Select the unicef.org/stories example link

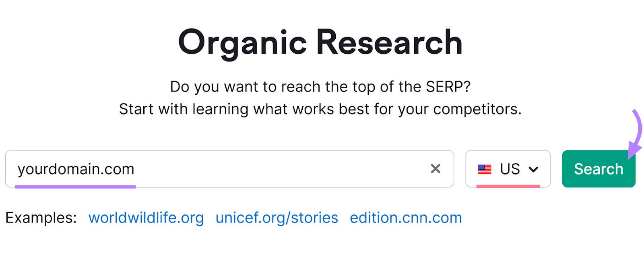point(277,218)
